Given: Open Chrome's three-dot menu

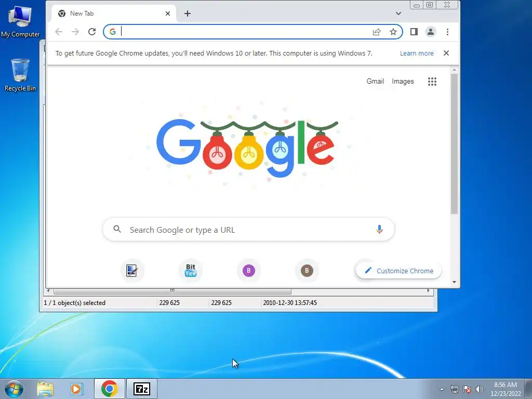Looking at the screenshot, I should (447, 32).
